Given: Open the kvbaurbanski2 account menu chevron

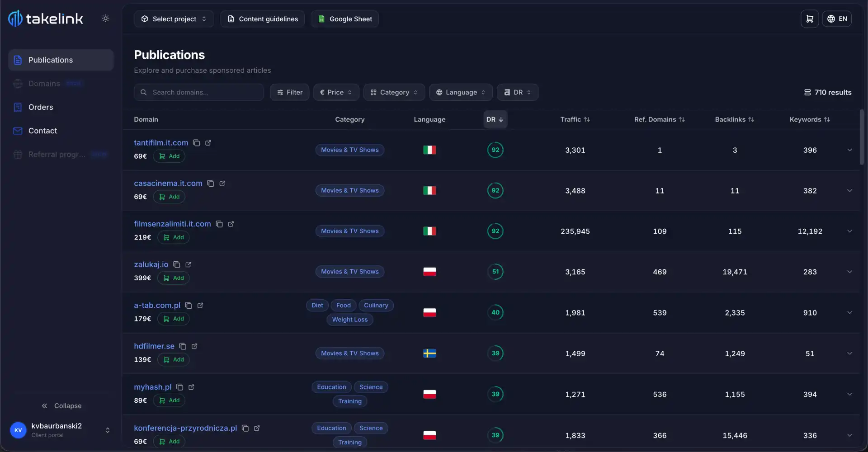Looking at the screenshot, I should pos(108,430).
